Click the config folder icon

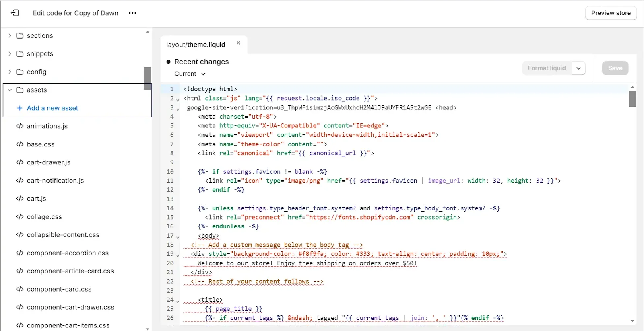20,72
